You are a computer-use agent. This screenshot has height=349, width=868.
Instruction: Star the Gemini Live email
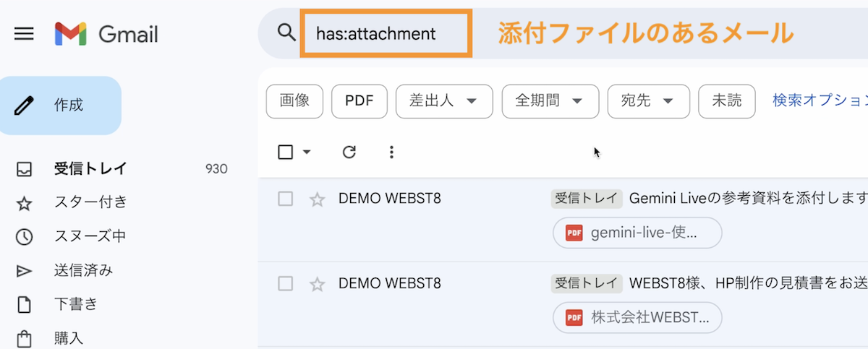[318, 199]
